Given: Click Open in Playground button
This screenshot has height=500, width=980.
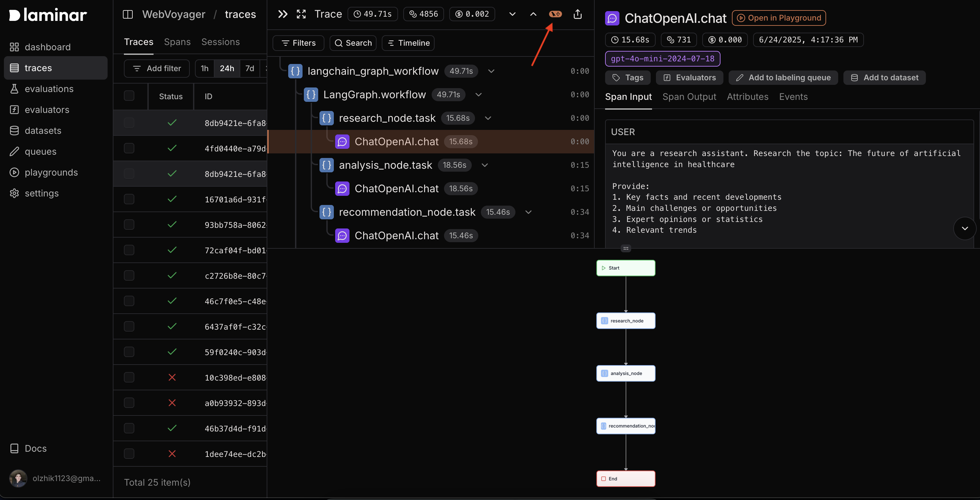Looking at the screenshot, I should (x=779, y=18).
